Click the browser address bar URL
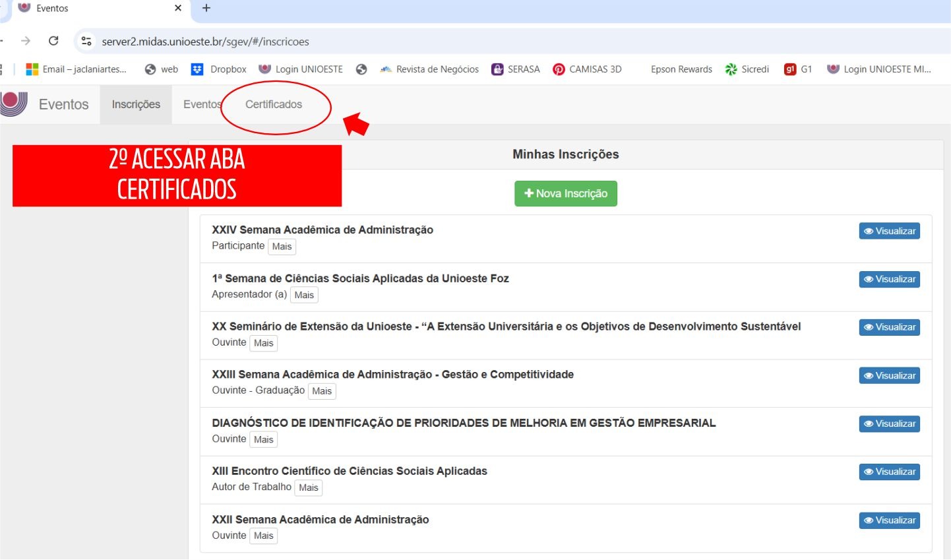The image size is (951, 560). (205, 42)
